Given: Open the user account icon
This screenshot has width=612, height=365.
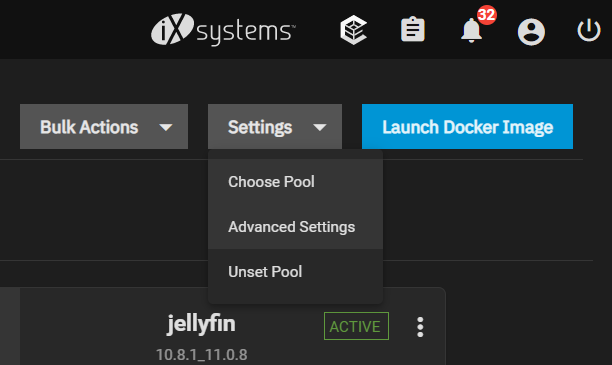Looking at the screenshot, I should point(531,32).
